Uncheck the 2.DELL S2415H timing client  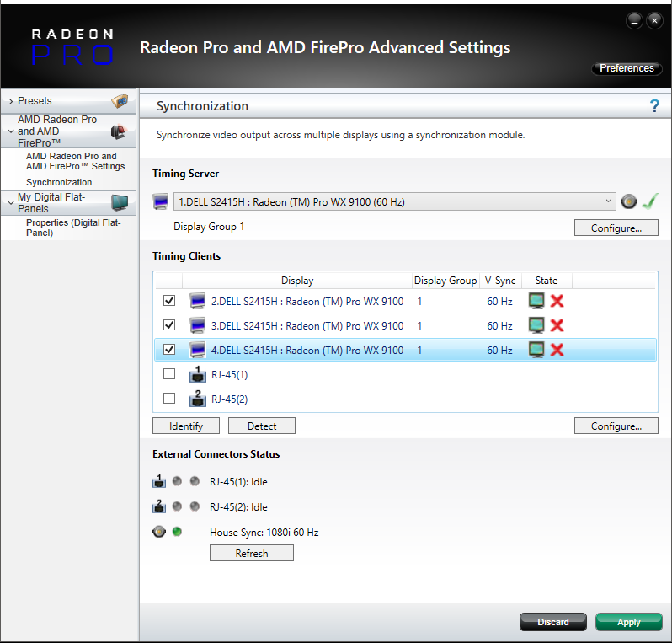coord(169,301)
